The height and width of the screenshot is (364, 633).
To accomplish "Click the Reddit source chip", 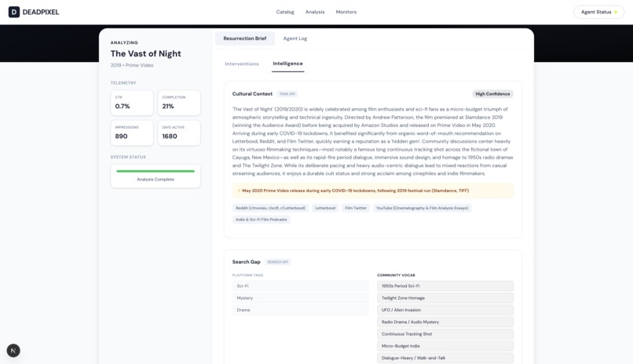I will pyautogui.click(x=270, y=208).
